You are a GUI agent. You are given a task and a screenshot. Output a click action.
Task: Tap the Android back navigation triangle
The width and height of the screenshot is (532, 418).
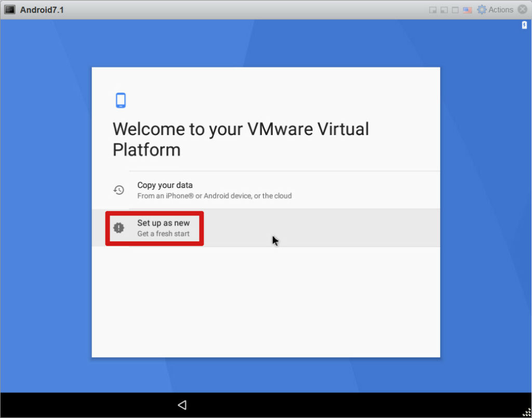[182, 405]
